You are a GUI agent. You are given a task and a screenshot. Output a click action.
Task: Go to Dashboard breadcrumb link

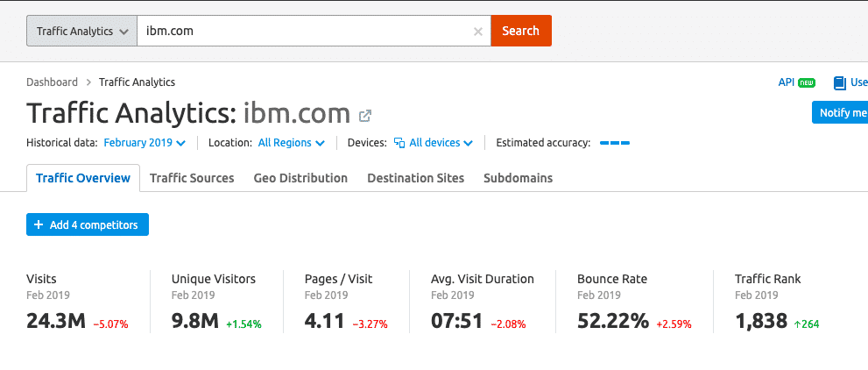click(52, 82)
